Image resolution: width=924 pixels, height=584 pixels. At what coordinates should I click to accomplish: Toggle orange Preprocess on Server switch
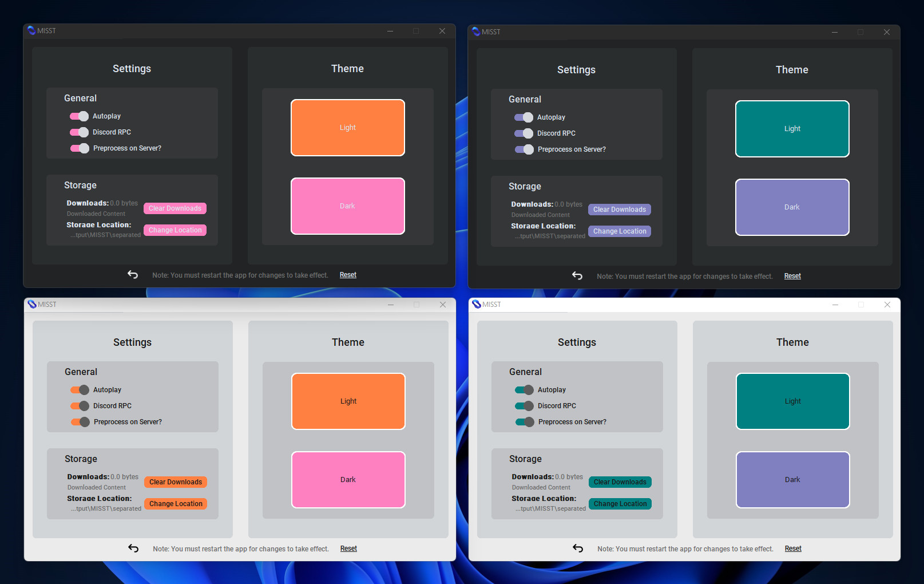point(81,422)
